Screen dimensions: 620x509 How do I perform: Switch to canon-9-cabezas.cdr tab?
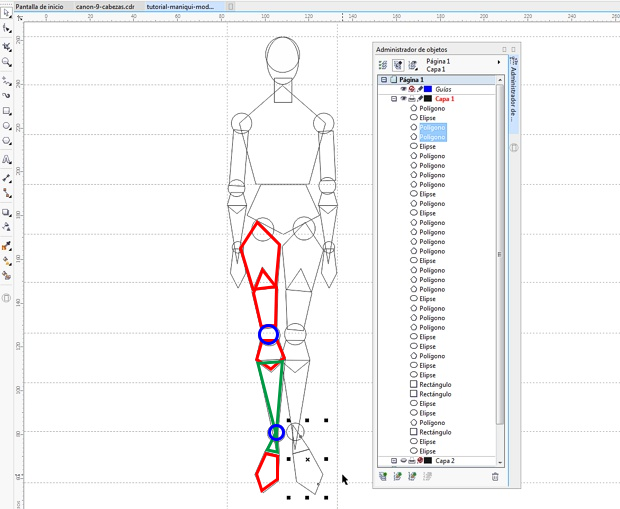(105, 7)
